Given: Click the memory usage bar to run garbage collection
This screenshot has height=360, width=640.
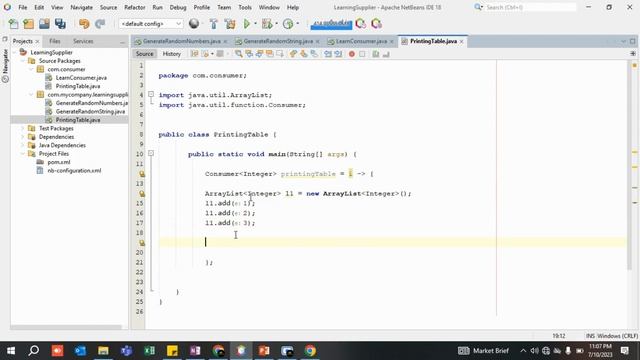Looking at the screenshot, I should pyautogui.click(x=331, y=24).
